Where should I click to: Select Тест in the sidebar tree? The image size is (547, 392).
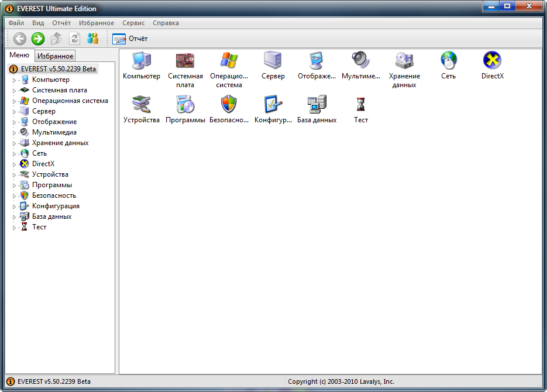39,227
